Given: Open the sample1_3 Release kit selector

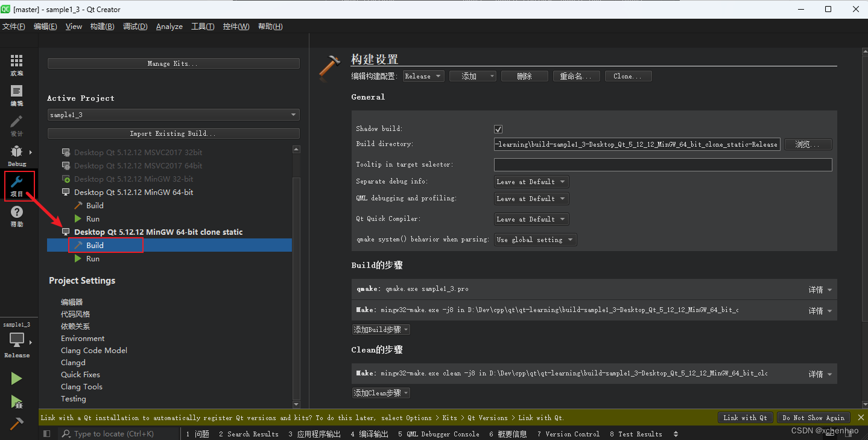Looking at the screenshot, I should point(17,341).
